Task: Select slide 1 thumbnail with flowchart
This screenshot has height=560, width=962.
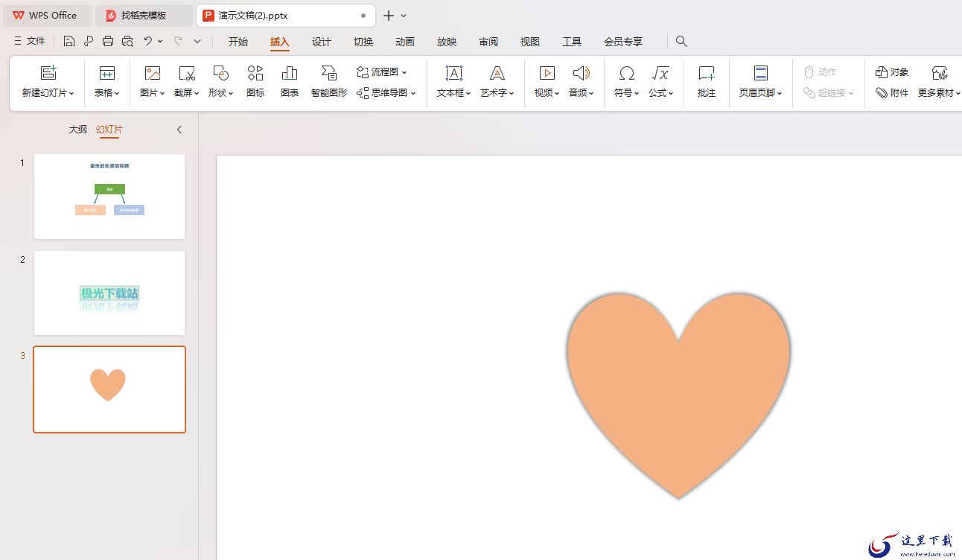Action: click(109, 197)
